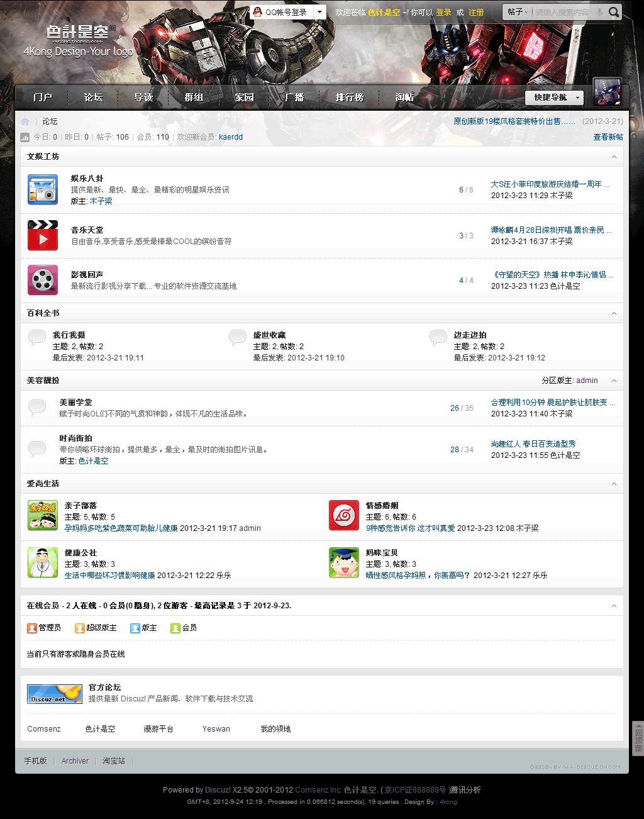This screenshot has height=819, width=644.
Task: Open the 淘宝站 footer link
Action: (x=114, y=761)
